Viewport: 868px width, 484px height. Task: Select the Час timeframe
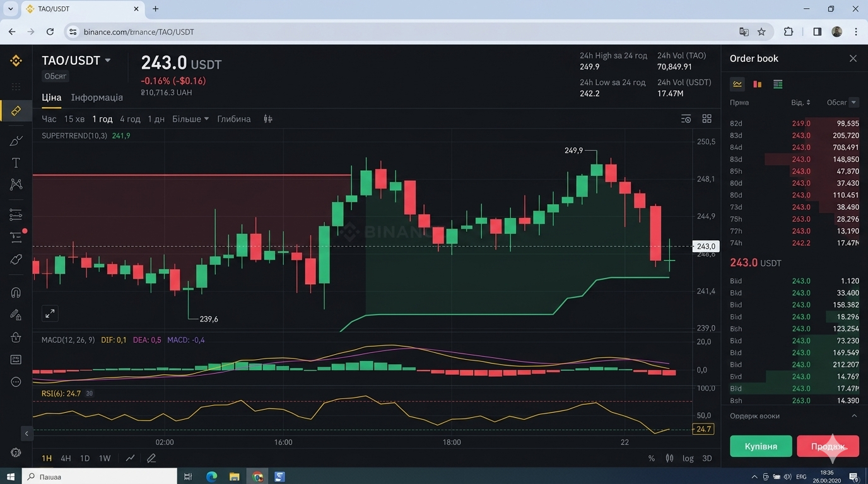click(x=49, y=118)
